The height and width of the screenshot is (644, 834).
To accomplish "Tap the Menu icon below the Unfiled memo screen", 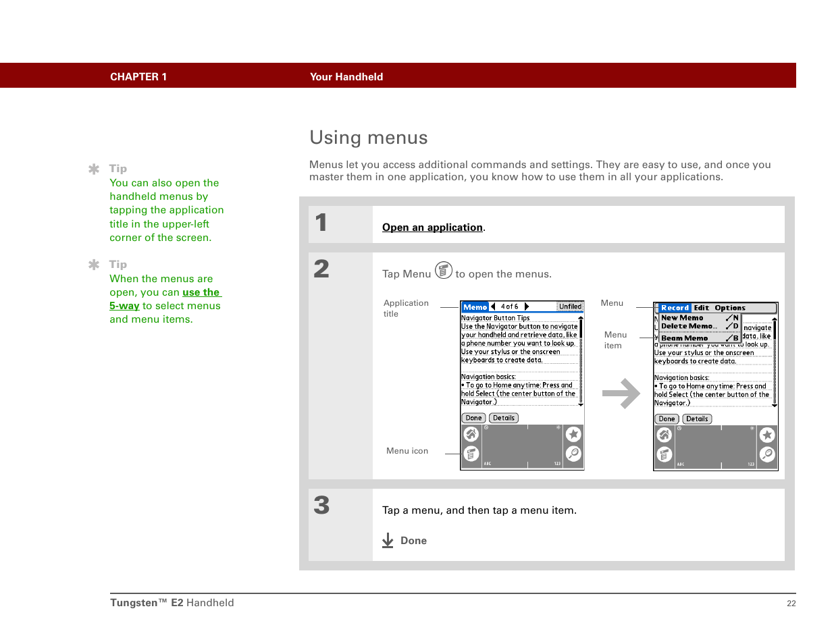I will coord(471,454).
